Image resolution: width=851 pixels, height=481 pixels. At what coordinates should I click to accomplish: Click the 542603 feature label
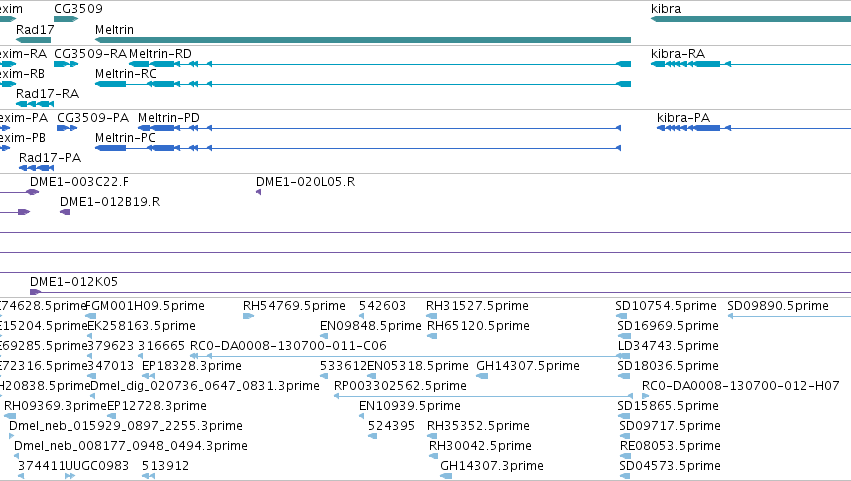coord(382,306)
